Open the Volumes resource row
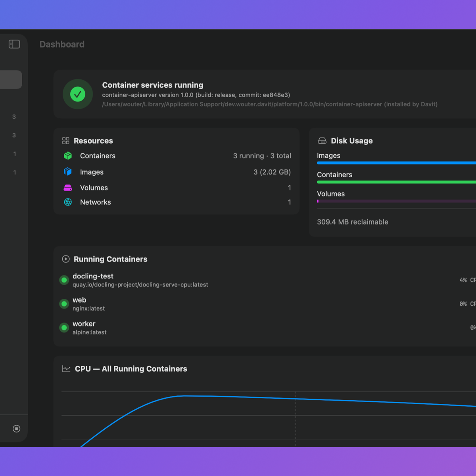Image resolution: width=476 pixels, height=476 pixels. (x=177, y=188)
